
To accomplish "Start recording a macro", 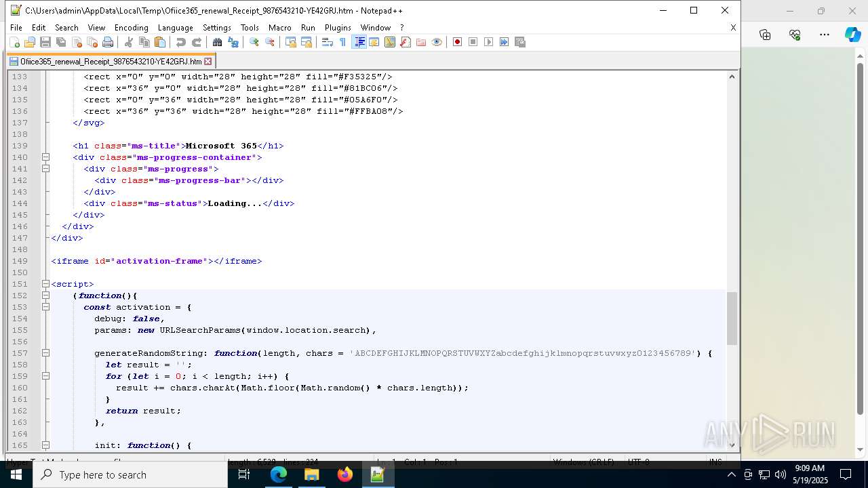I will 457,42.
